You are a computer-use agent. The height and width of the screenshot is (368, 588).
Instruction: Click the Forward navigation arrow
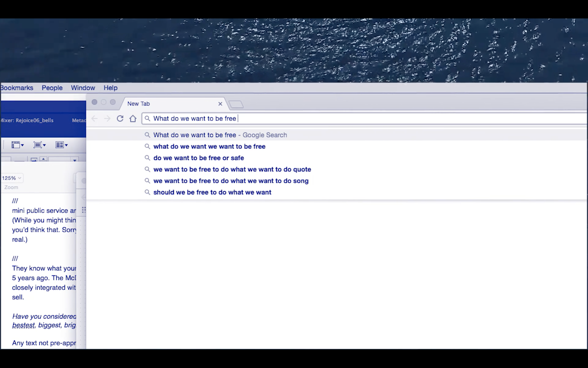107,118
